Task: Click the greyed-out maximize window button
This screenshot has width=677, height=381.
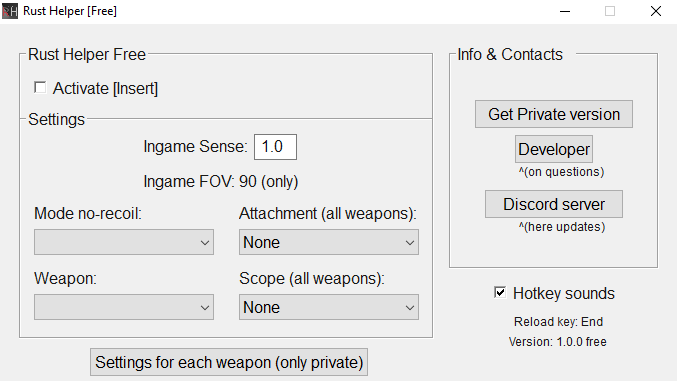Action: 610,11
